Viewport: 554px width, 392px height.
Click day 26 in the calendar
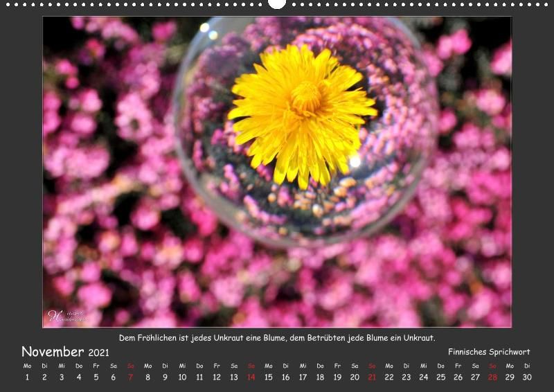pyautogui.click(x=458, y=377)
